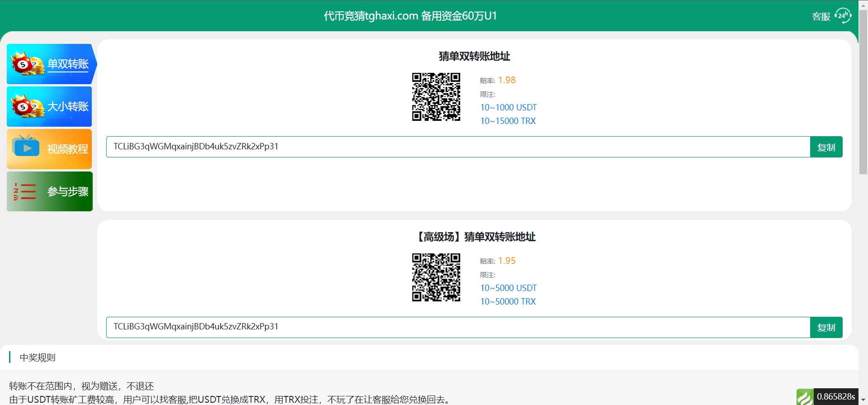Screen dimensions: 868x405
Task: Click the 10~1000 USDT limit text
Action: click(x=509, y=108)
